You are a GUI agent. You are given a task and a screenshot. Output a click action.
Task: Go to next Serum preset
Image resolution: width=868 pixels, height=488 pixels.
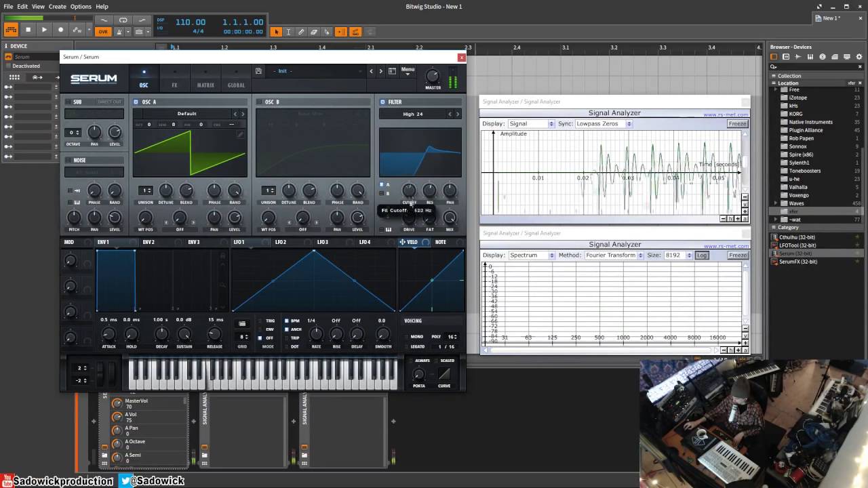(381, 71)
